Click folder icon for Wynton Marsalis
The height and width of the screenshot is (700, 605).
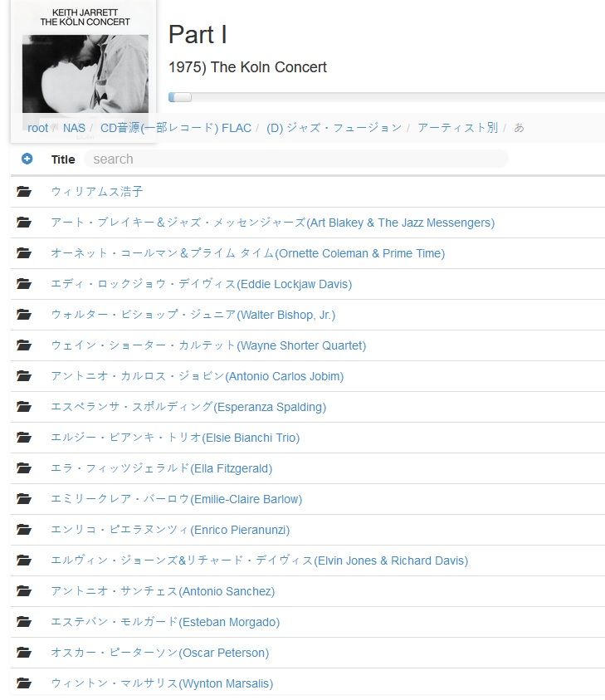pos(24,683)
